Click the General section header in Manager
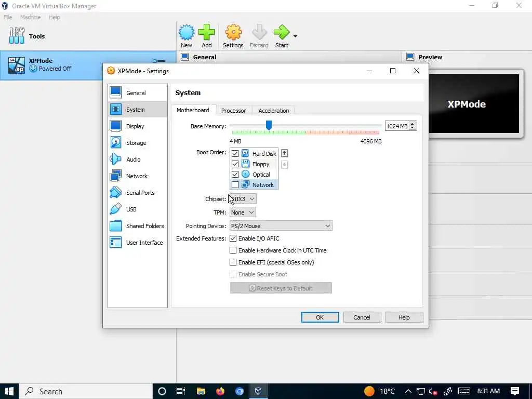Image resolution: width=532 pixels, height=399 pixels. (205, 57)
